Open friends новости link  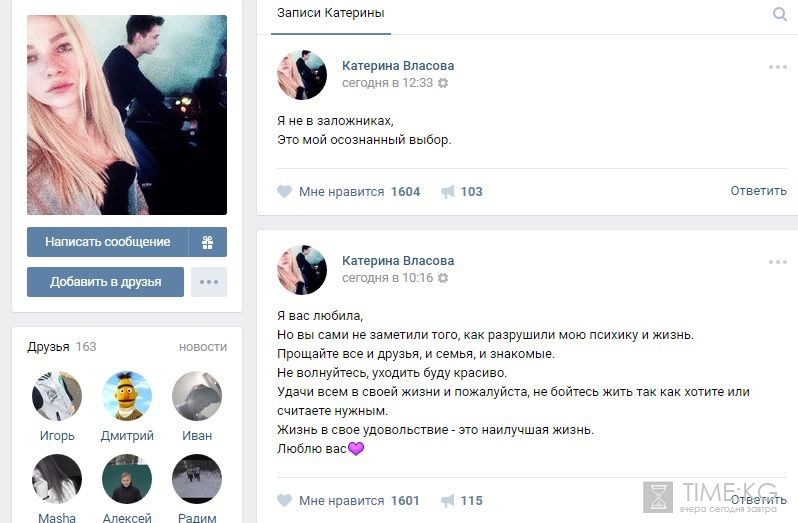(x=203, y=347)
